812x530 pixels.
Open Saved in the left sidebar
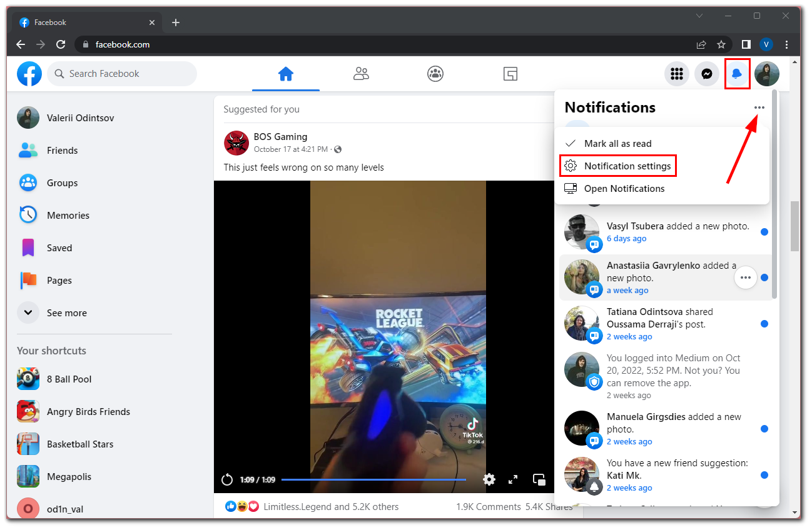94,247
